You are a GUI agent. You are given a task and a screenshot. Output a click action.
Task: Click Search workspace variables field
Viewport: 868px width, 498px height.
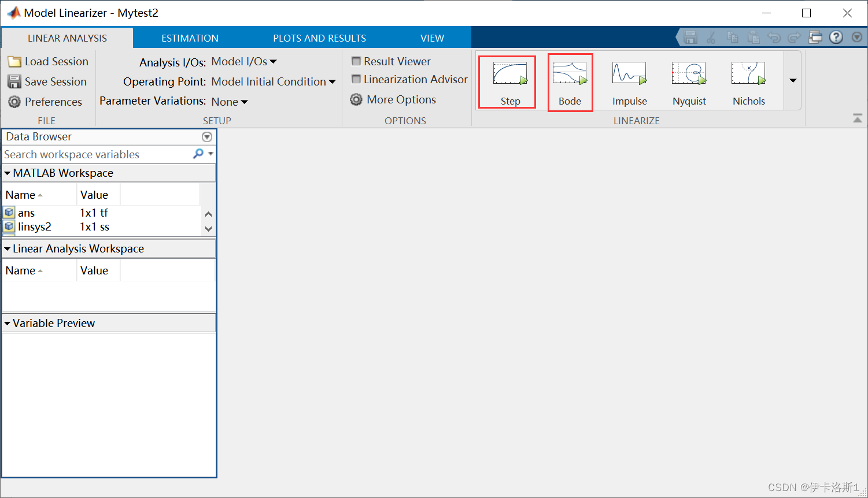97,154
